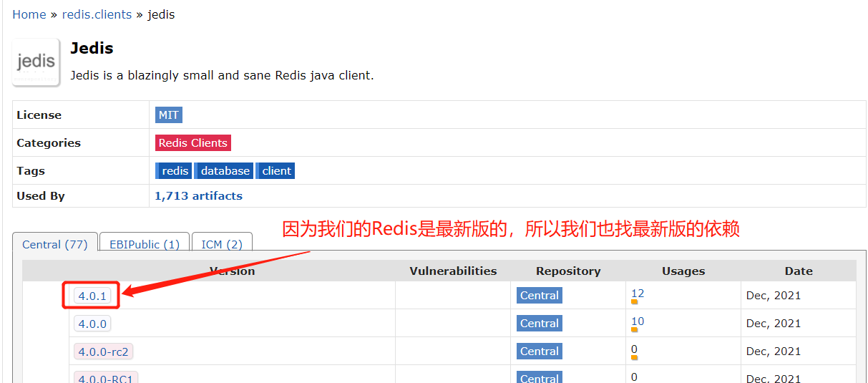The height and width of the screenshot is (383, 868).
Task: Switch to the ICM (2) tab
Action: pos(222,244)
